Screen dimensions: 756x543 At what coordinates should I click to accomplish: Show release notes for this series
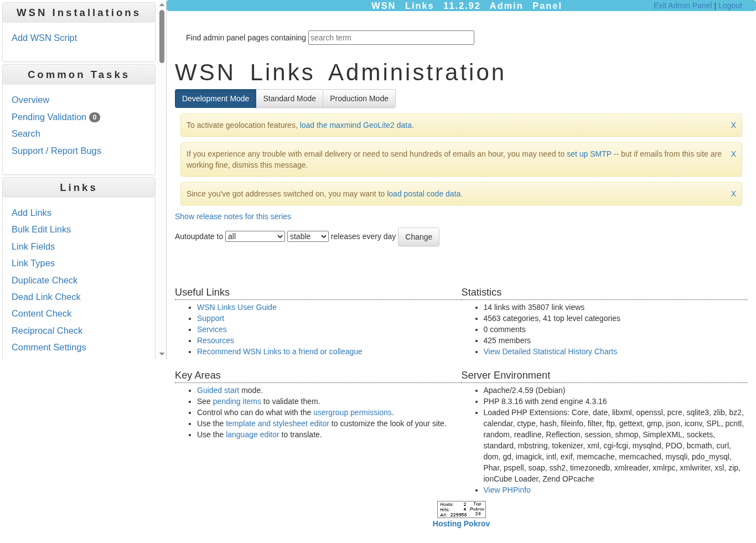(x=233, y=216)
